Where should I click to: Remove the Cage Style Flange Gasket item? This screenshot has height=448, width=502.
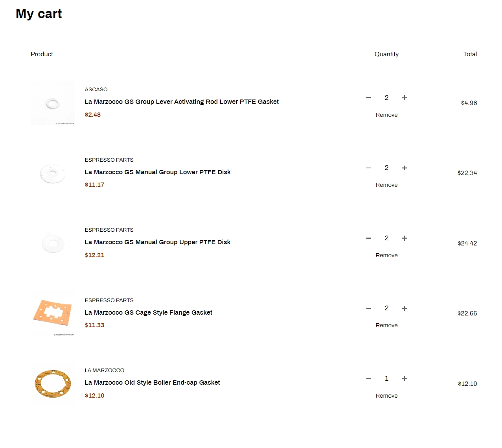click(386, 325)
